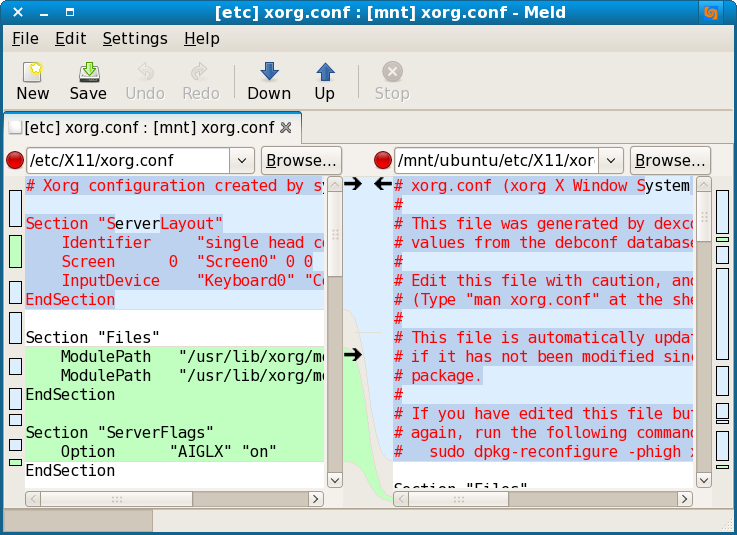Click the right pane vertical scrollbar thumb
The image size is (737, 535).
(x=704, y=216)
